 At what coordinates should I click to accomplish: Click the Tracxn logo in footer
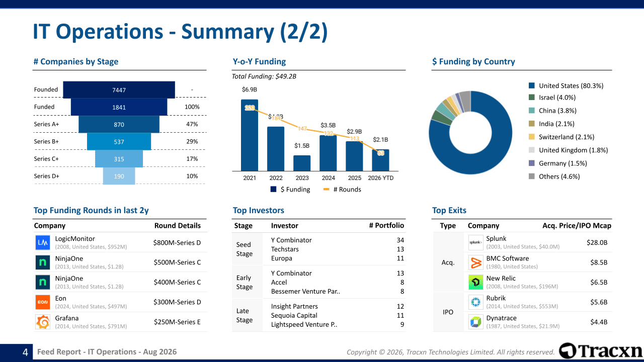pos(601,351)
